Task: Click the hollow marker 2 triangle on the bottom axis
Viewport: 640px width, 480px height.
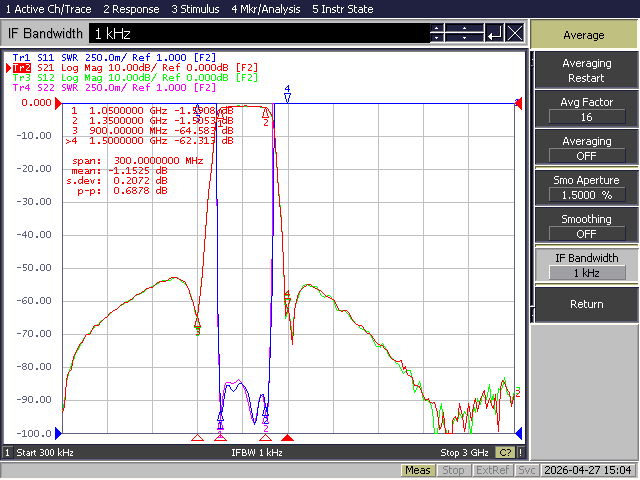Action: (x=265, y=438)
